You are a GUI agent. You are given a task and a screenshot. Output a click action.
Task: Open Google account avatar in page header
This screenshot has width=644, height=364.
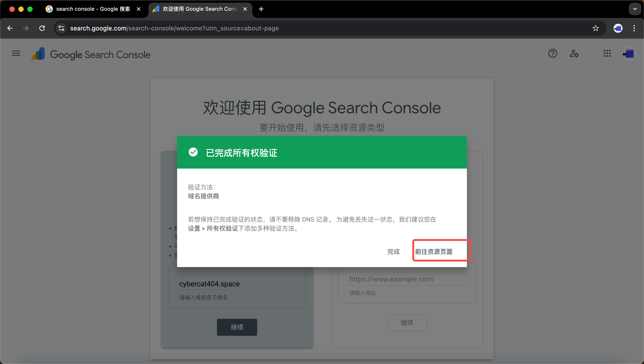coord(628,54)
